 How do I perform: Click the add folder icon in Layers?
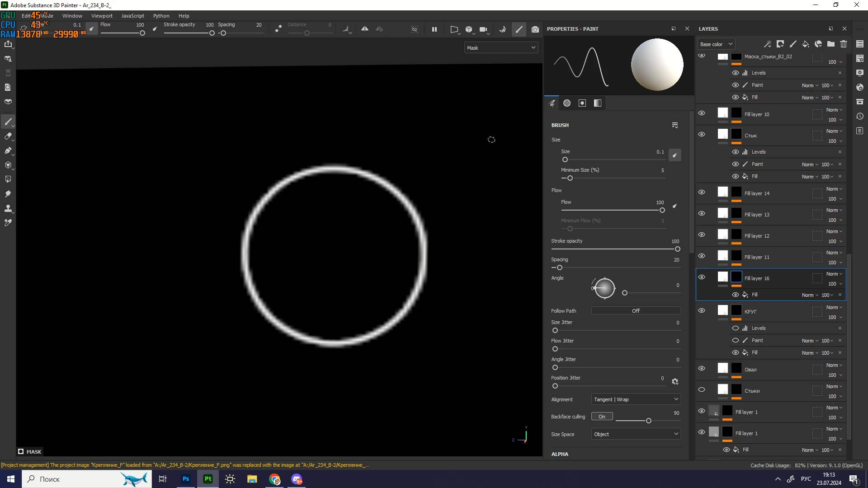tap(831, 44)
